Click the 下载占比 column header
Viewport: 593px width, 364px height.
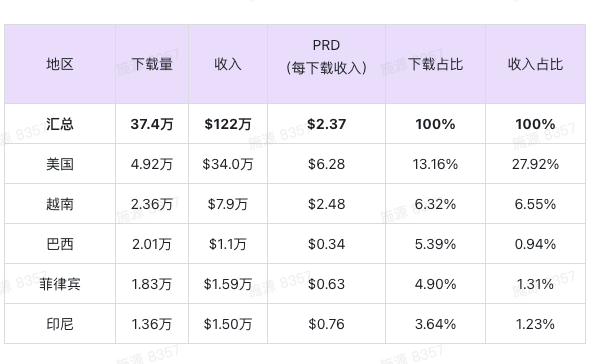pos(435,64)
